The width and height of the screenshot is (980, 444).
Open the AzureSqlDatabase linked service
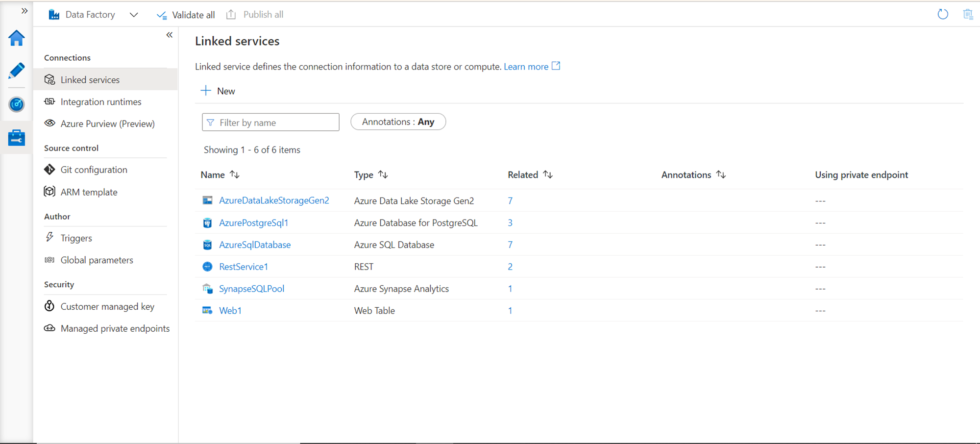coord(255,245)
